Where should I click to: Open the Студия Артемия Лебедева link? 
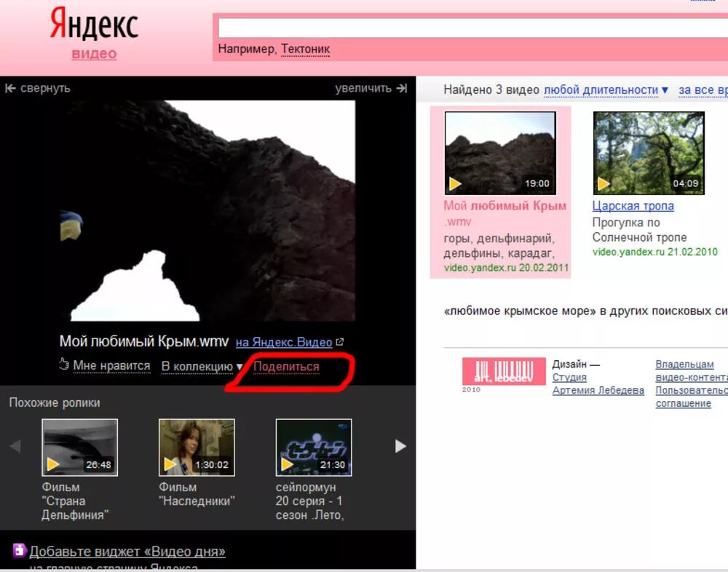598,384
